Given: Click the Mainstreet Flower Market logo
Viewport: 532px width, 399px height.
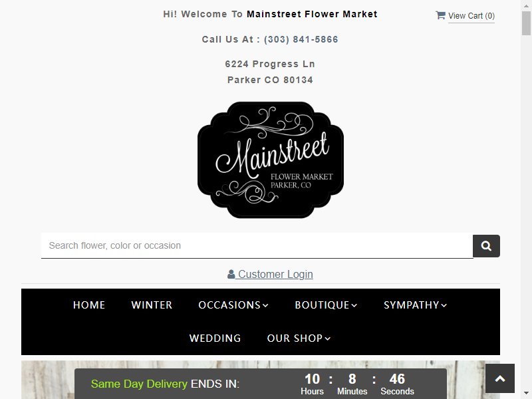Looking at the screenshot, I should (x=271, y=160).
